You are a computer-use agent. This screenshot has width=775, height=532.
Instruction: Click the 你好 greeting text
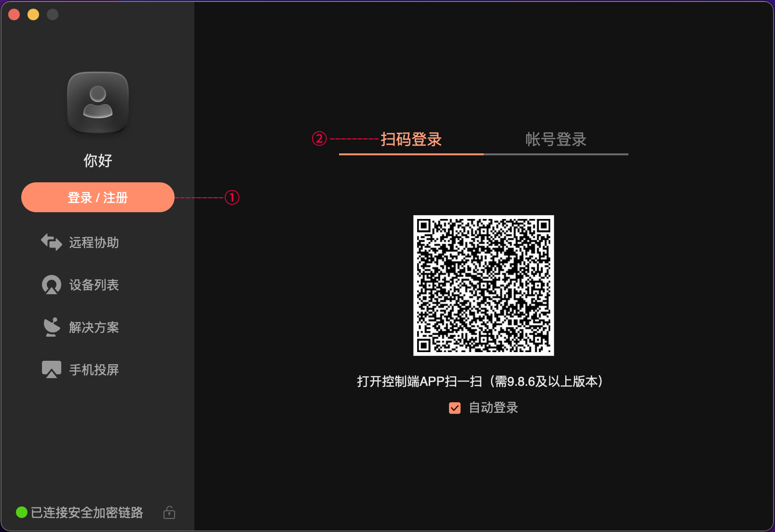point(98,161)
